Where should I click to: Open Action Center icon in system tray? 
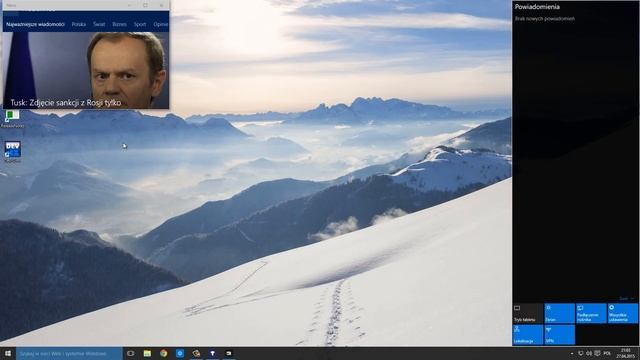(x=598, y=353)
